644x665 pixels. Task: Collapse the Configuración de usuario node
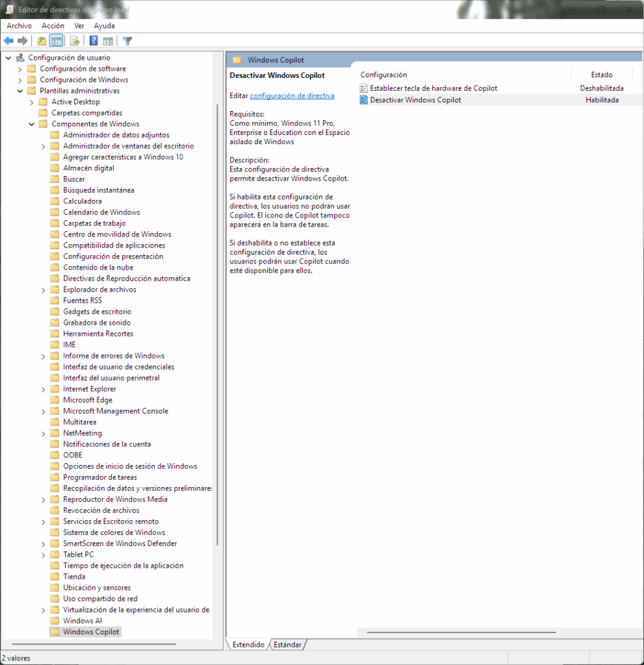pos(8,58)
